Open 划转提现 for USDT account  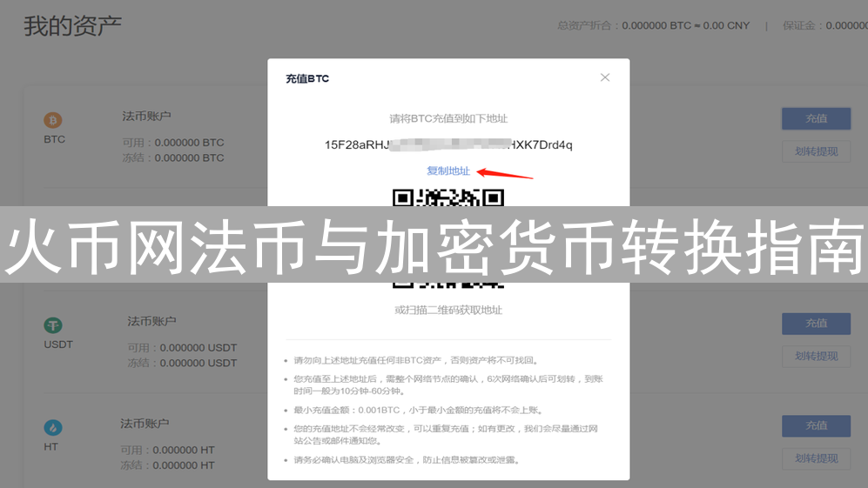click(x=816, y=357)
